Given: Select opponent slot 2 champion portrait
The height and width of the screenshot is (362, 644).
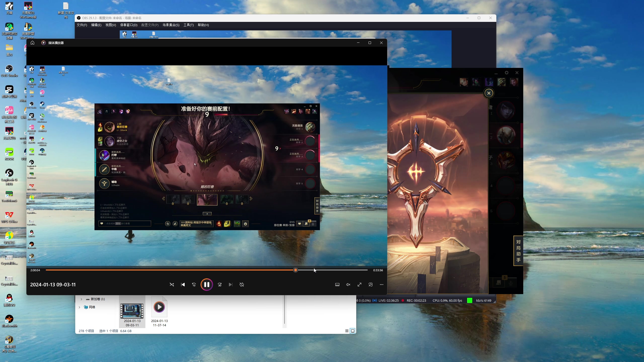Looking at the screenshot, I should pos(506,135).
